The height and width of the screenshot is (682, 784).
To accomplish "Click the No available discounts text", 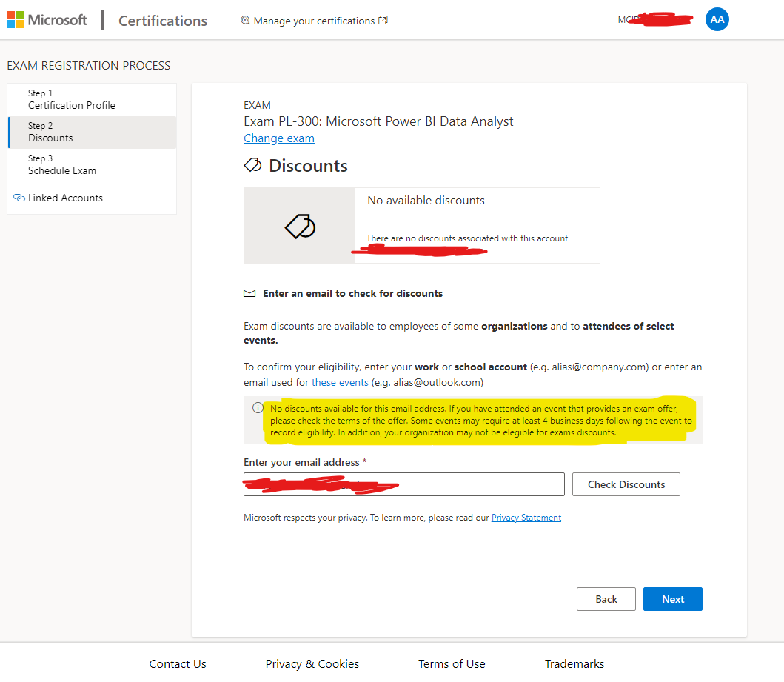I will point(426,201).
